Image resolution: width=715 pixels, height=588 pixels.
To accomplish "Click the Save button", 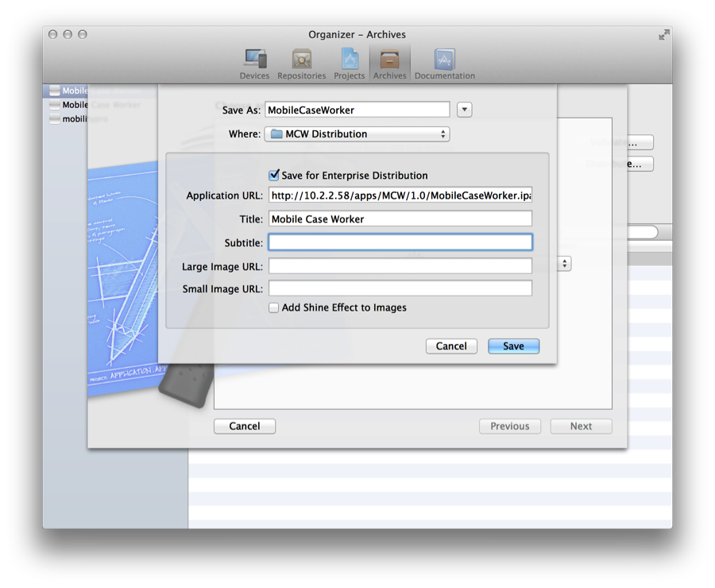I will point(513,346).
